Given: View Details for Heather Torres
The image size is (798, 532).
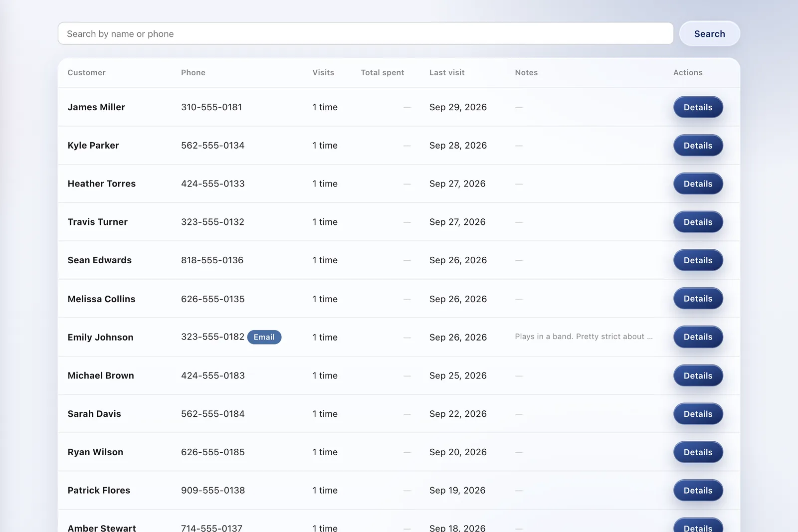Looking at the screenshot, I should (698, 183).
